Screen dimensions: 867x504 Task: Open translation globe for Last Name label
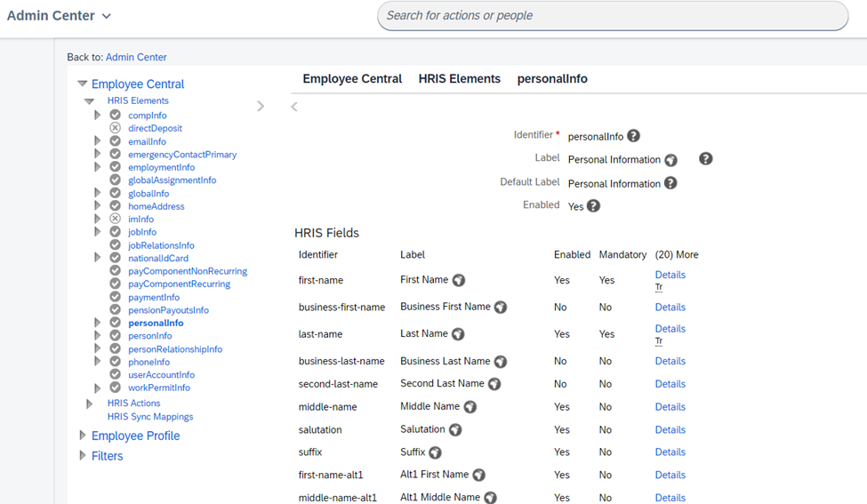[458, 334]
